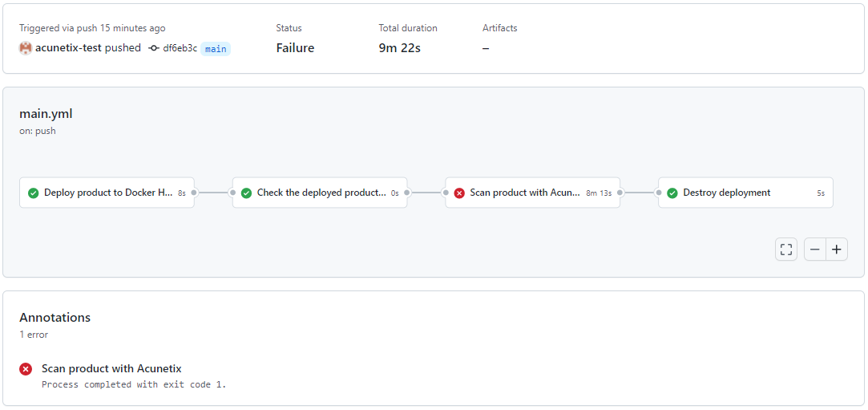Screen dimensions: 868x410
Task: Click the fullscreen workflow graph icon
Action: click(786, 250)
